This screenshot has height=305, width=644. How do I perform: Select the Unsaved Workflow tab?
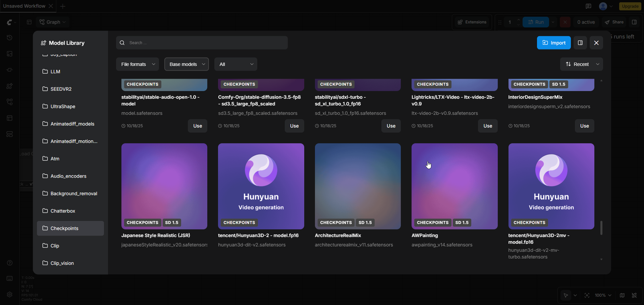tap(24, 6)
